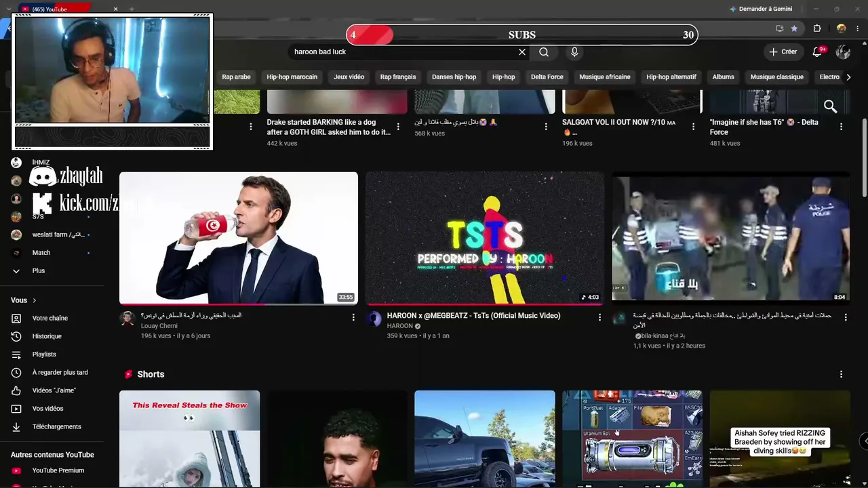Open options for Louay Cherni video
Image resolution: width=868 pixels, height=488 pixels.
click(x=353, y=317)
